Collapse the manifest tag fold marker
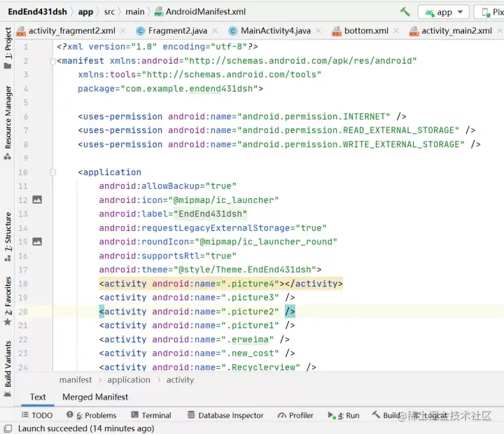 [x=53, y=61]
